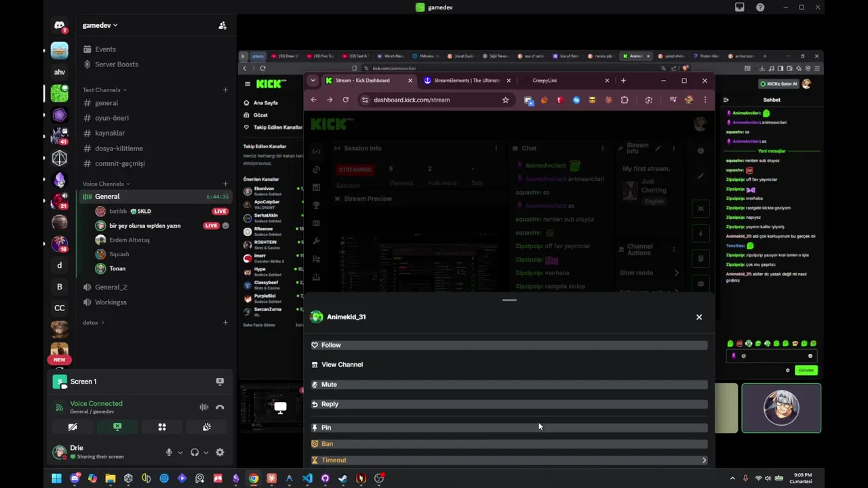Screen dimensions: 868x488
Task: Open the #general text channel
Action: pos(106,103)
